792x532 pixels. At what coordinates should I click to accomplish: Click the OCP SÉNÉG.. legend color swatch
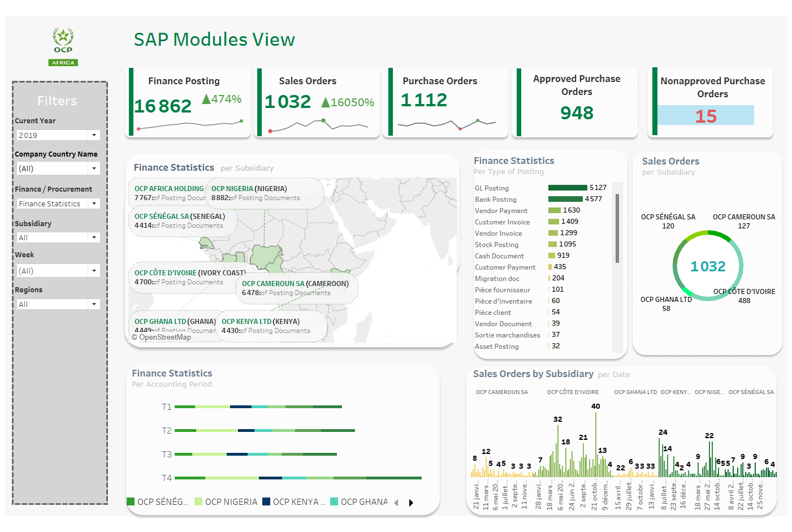131,501
